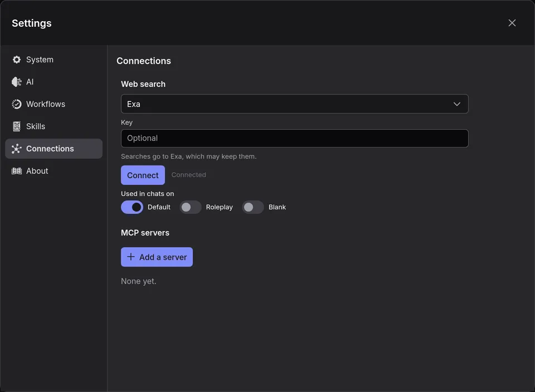Open the Skills section
The width and height of the screenshot is (535, 392).
click(53, 126)
